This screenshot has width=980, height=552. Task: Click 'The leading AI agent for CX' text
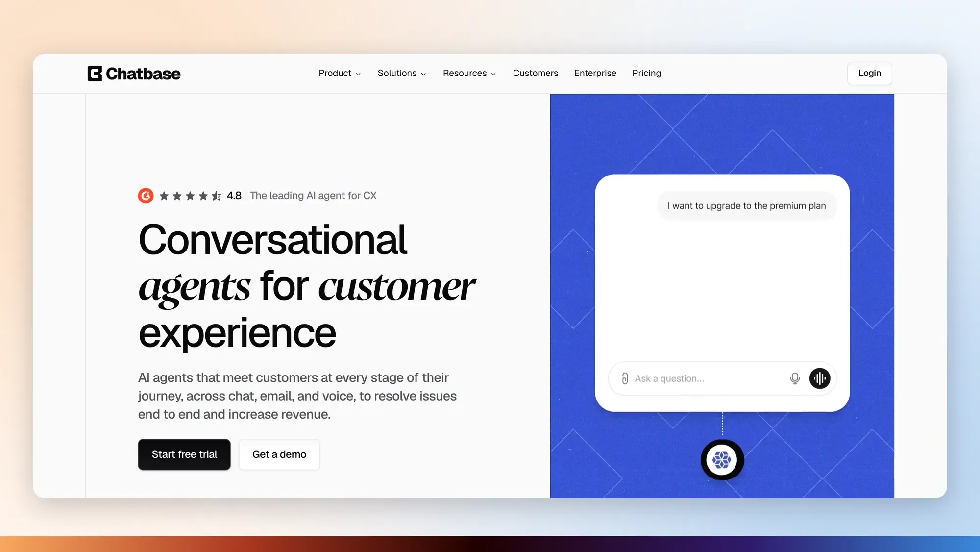(313, 196)
